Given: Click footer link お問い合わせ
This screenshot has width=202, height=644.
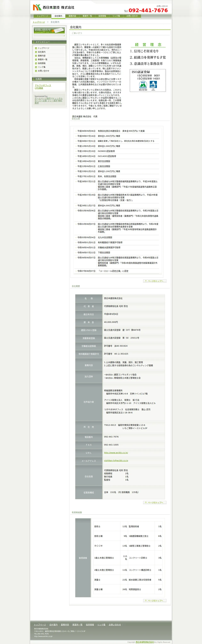Looking at the screenshot, I should 115,624.
